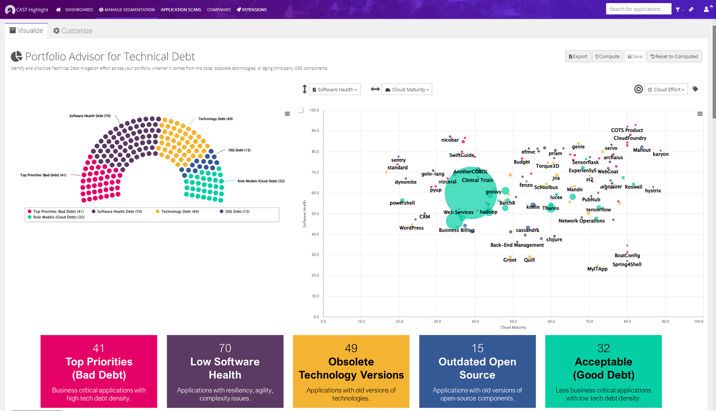Expand the Software Health axis dropdown
716x411 pixels.
[x=335, y=90]
